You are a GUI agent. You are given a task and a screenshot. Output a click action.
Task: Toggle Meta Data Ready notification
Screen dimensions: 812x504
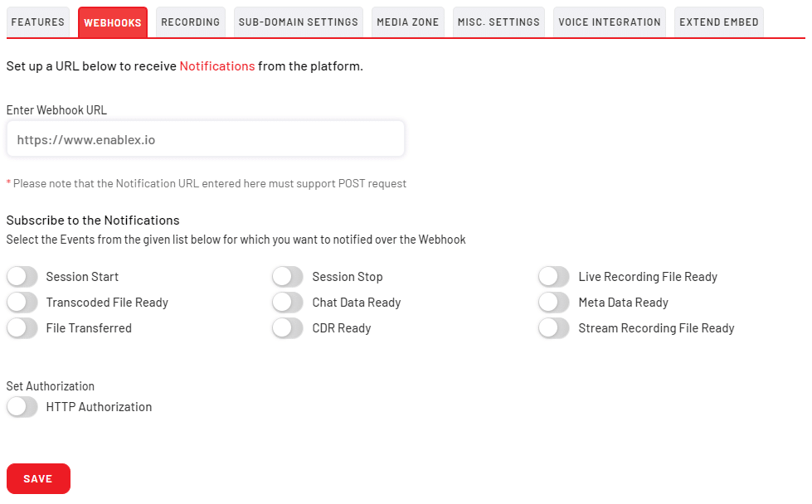pyautogui.click(x=554, y=303)
